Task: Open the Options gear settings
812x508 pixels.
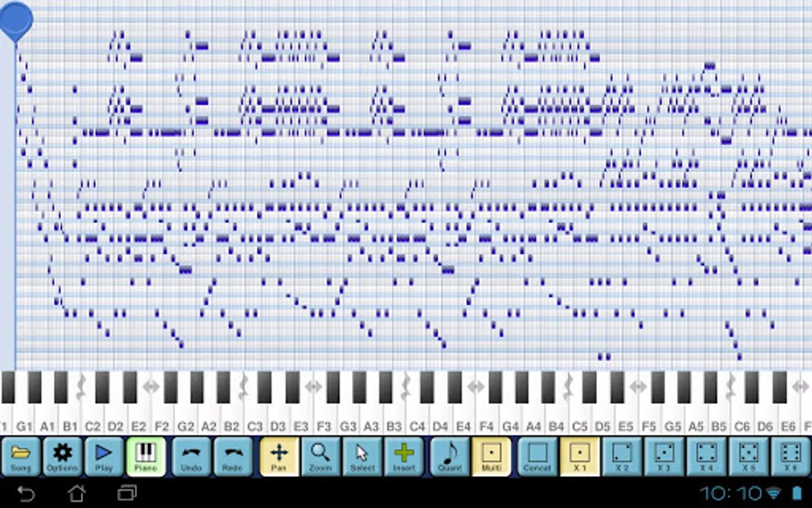Action: (x=63, y=456)
